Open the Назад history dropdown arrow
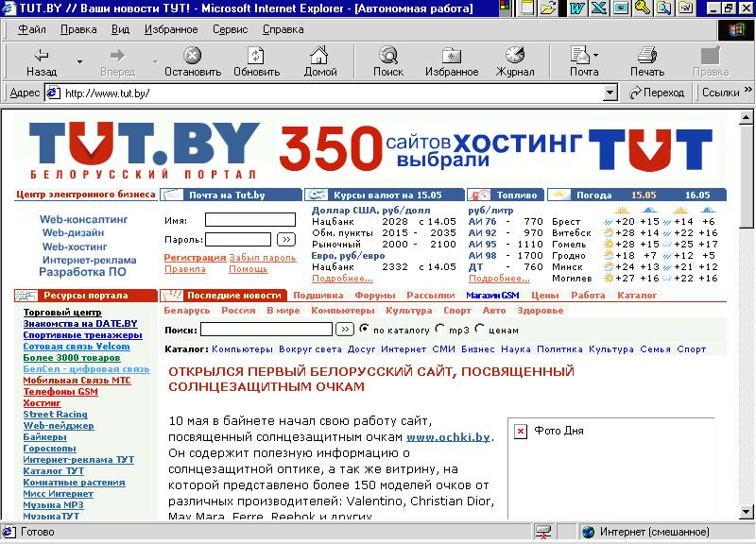 pyautogui.click(x=79, y=61)
